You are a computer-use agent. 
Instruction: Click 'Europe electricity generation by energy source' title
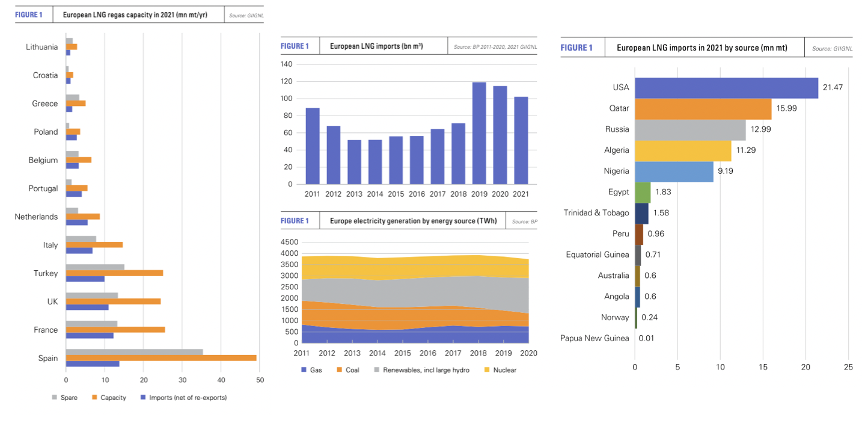413,221
